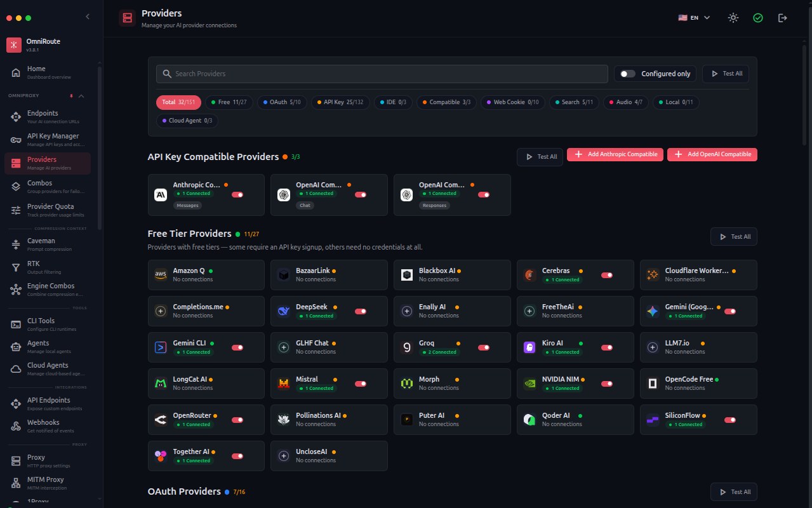Disable the Groq provider switch
The height and width of the screenshot is (508, 812).
pos(484,347)
